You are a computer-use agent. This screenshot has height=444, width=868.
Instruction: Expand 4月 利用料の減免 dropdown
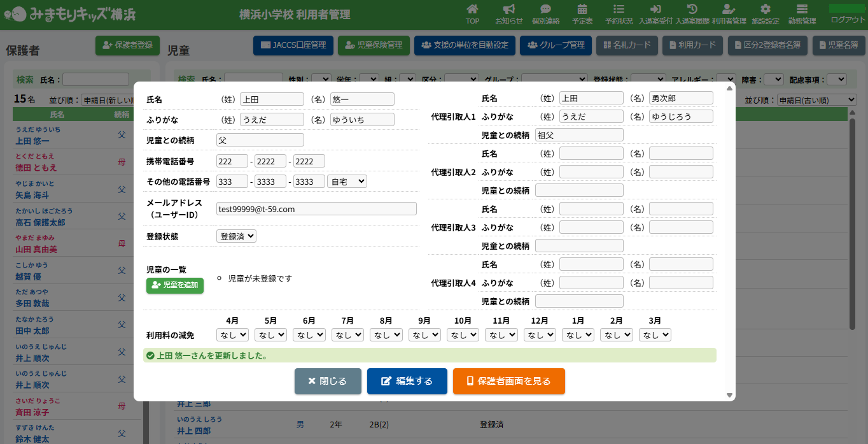pos(232,335)
